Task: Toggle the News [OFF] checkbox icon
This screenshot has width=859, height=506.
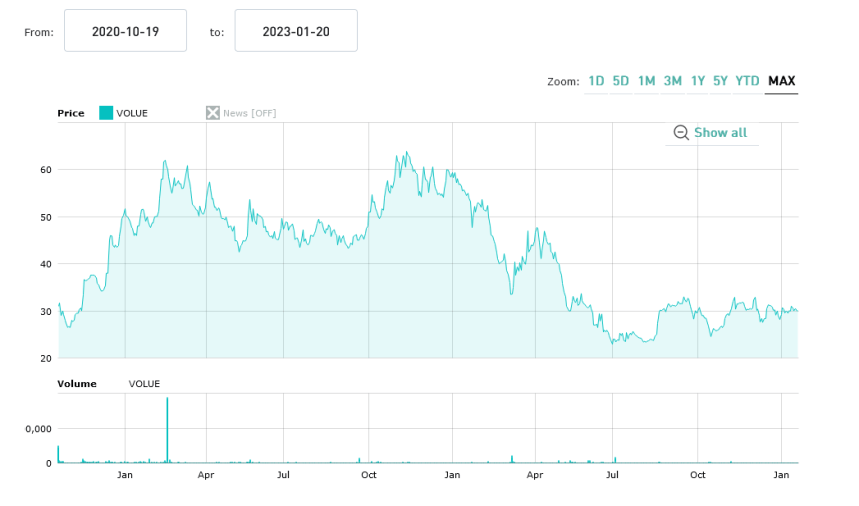Action: tap(212, 113)
